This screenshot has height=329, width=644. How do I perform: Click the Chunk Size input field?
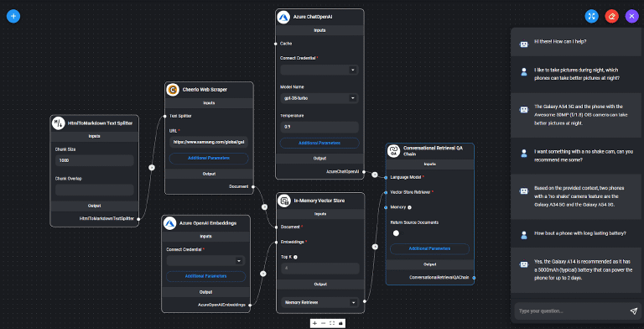pos(95,160)
